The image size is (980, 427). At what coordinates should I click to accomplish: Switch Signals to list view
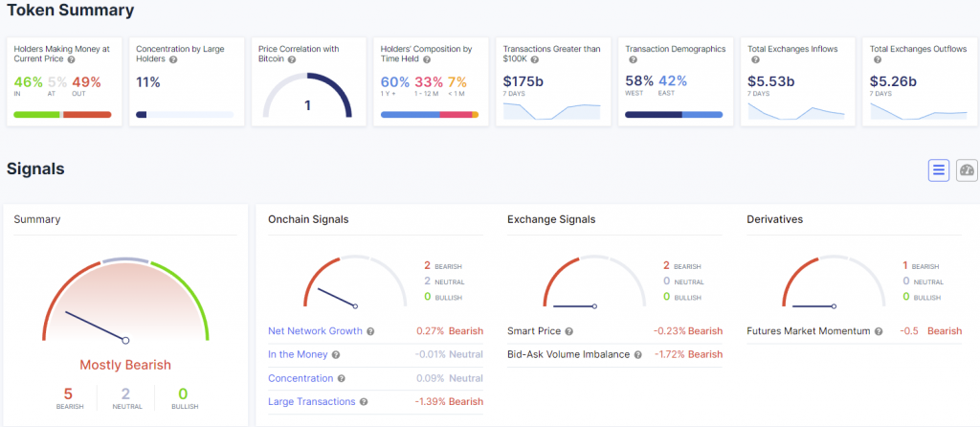[939, 170]
